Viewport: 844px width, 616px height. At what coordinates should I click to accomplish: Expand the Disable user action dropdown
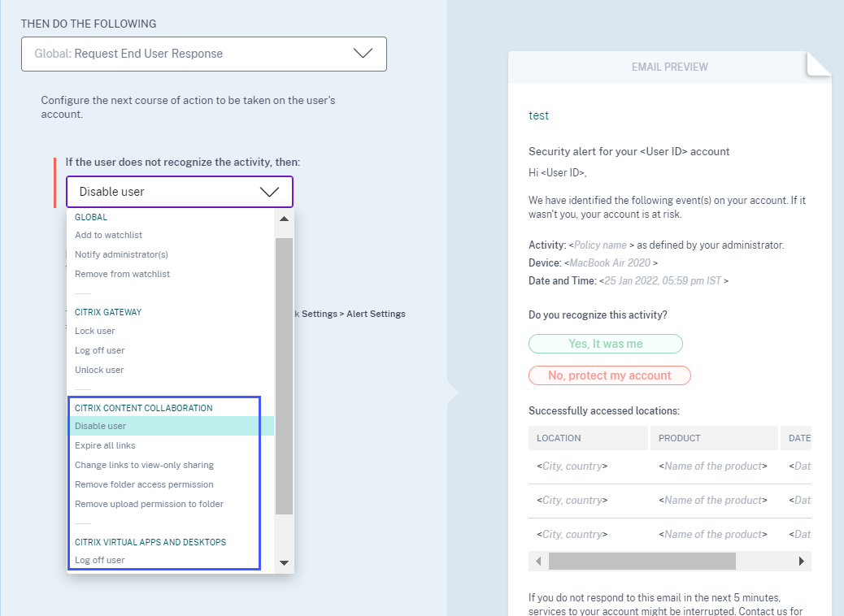click(179, 192)
